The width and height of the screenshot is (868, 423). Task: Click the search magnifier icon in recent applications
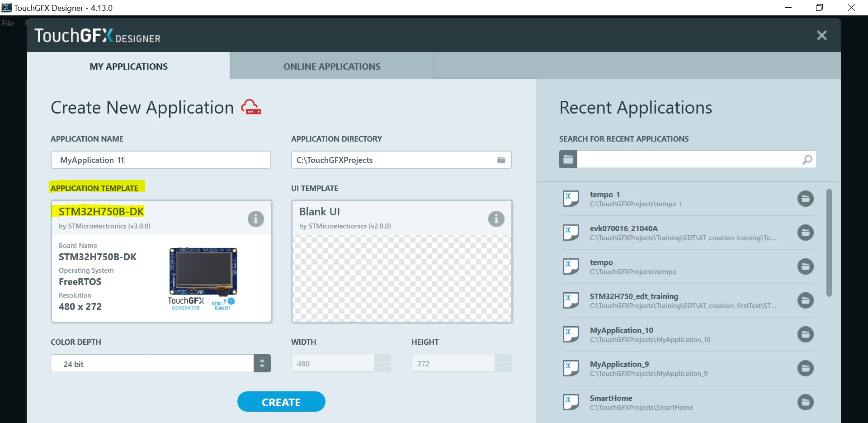pyautogui.click(x=807, y=160)
